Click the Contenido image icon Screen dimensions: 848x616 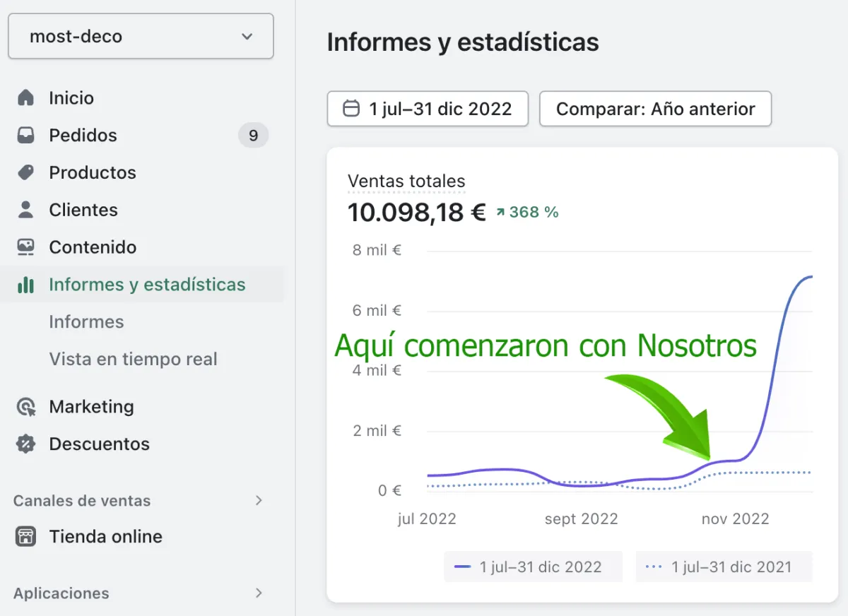pos(25,247)
